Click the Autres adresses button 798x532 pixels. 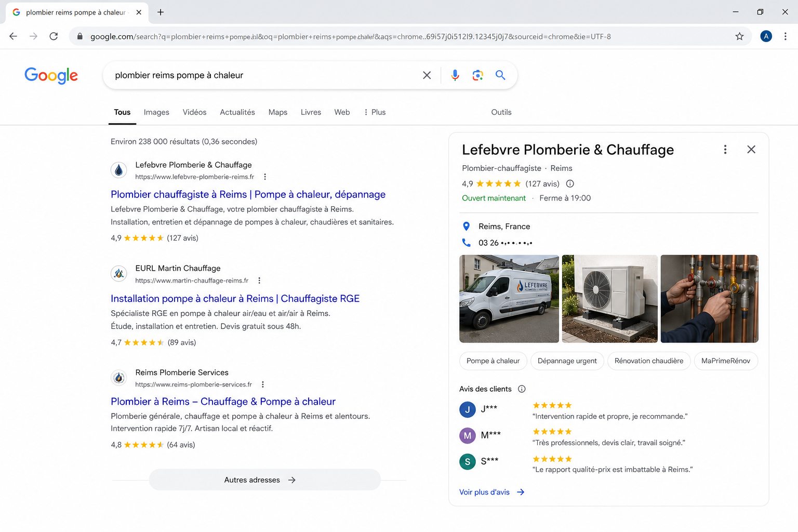pos(265,480)
